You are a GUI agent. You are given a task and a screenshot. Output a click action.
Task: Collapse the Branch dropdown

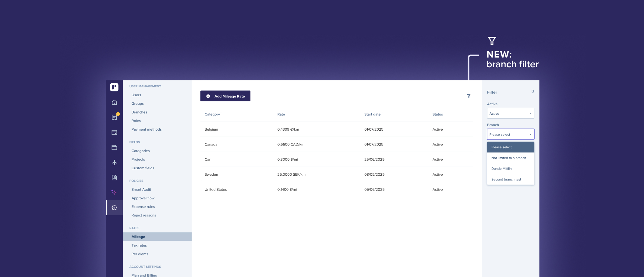[x=510, y=135]
